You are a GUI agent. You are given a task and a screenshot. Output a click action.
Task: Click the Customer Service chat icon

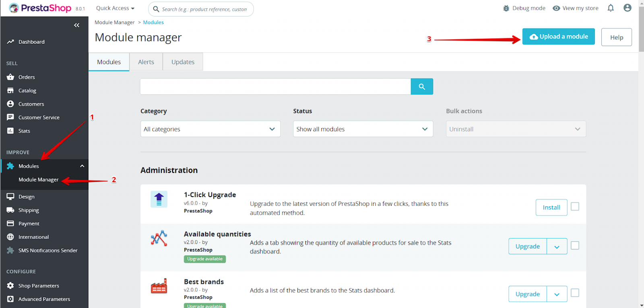point(10,117)
